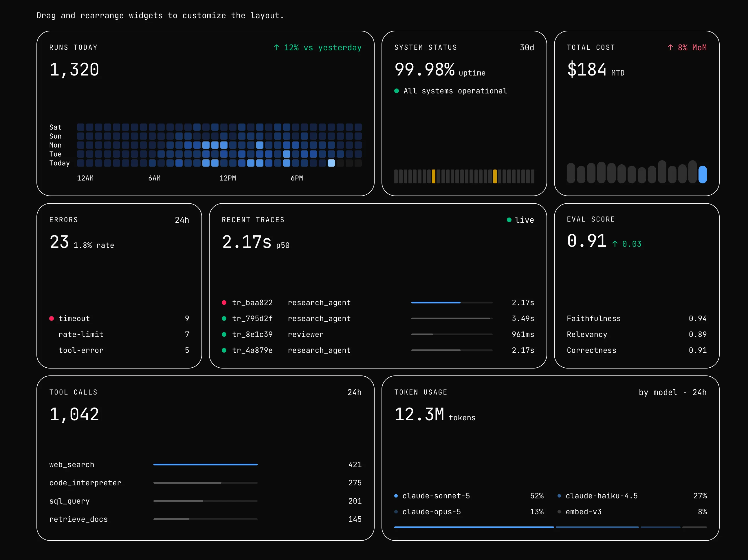This screenshot has height=560, width=748.
Task: Select the timeout error row
Action: tap(119, 318)
